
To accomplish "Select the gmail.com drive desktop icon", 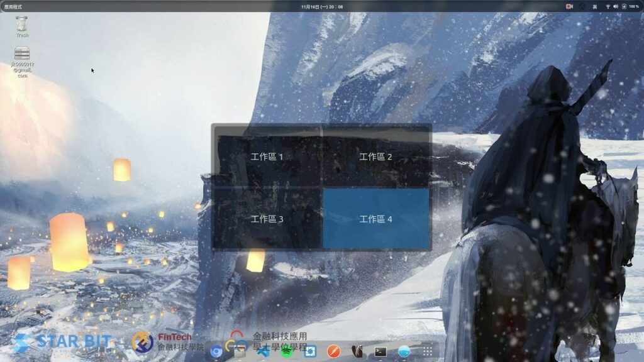I will pos(22,62).
